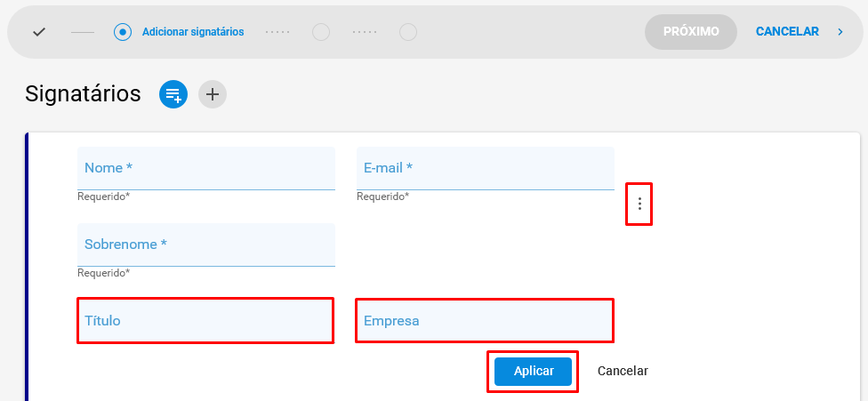Click Cancelar next to Aplicar

tap(623, 371)
